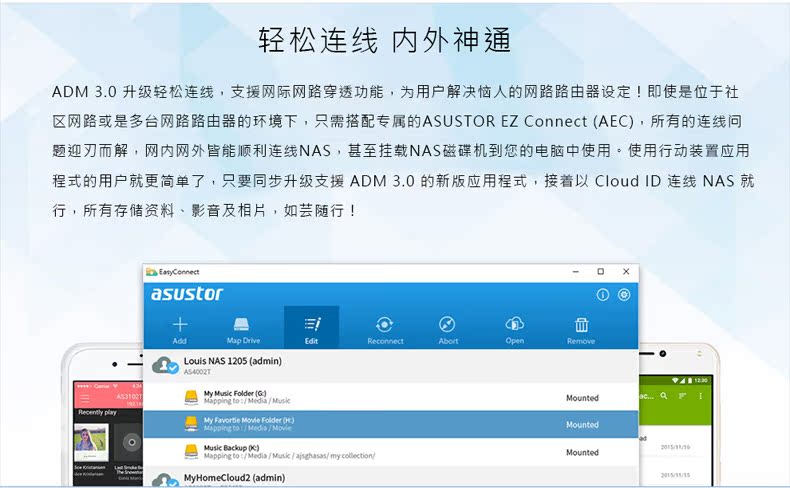This screenshot has width=790, height=488.
Task: Select the Louis NAS 1205 cloud user icon
Action: pyautogui.click(x=165, y=366)
